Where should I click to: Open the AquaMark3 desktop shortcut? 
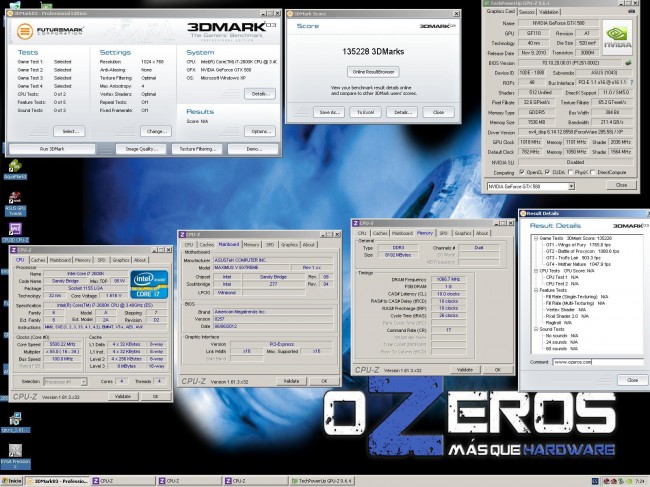pos(15,169)
